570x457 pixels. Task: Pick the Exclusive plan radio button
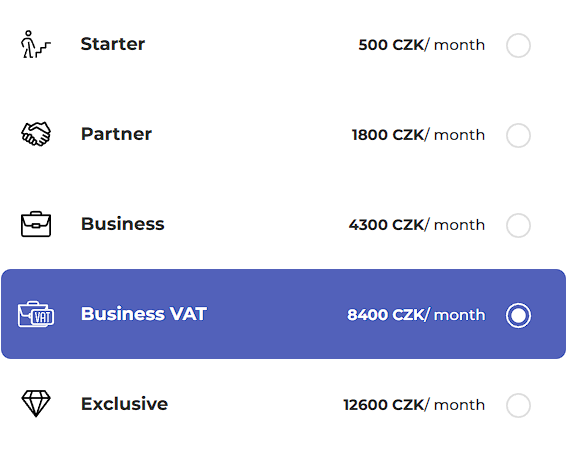(x=518, y=405)
